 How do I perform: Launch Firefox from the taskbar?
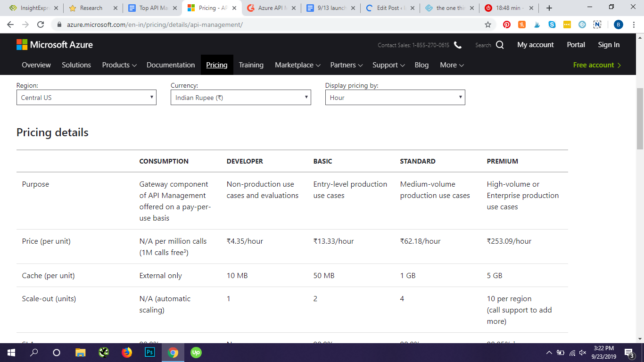[x=127, y=352]
